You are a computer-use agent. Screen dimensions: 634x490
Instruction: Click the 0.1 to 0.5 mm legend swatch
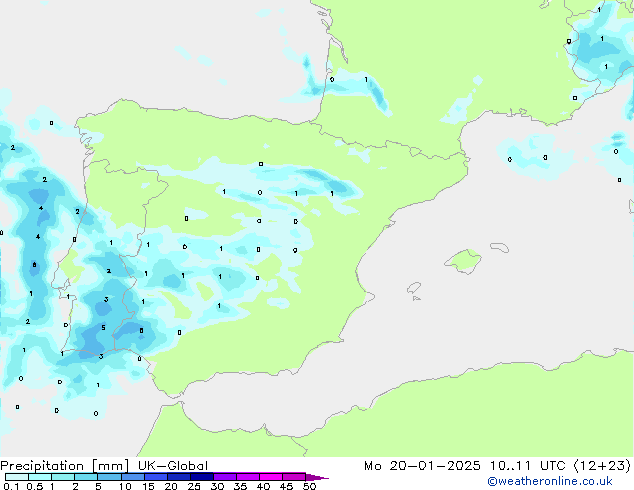click(17, 477)
